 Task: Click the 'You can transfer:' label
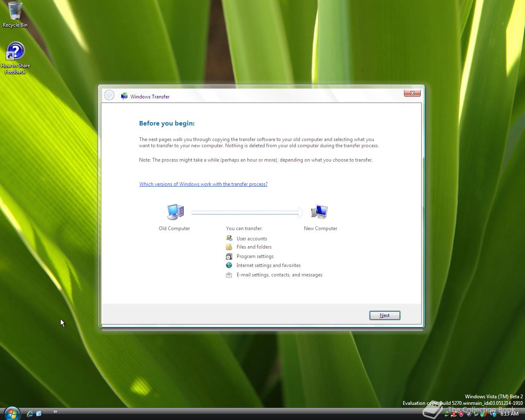244,228
